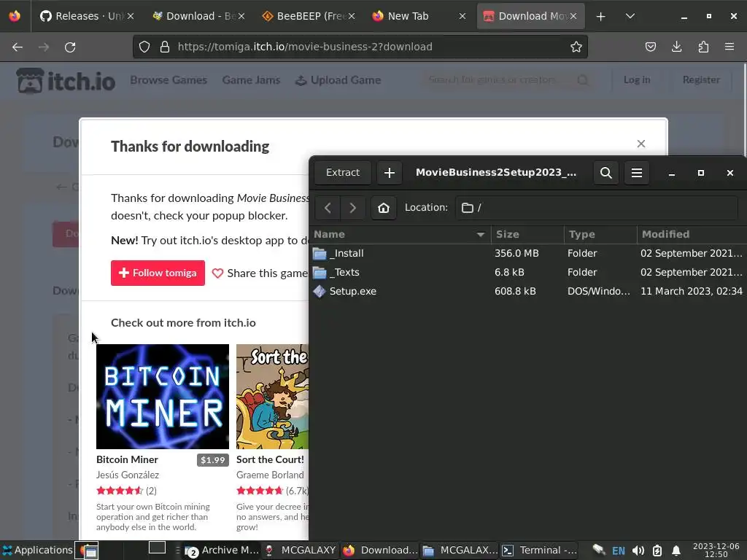The height and width of the screenshot is (560, 747).
Task: Sort archive list by Name column
Action: point(400,234)
